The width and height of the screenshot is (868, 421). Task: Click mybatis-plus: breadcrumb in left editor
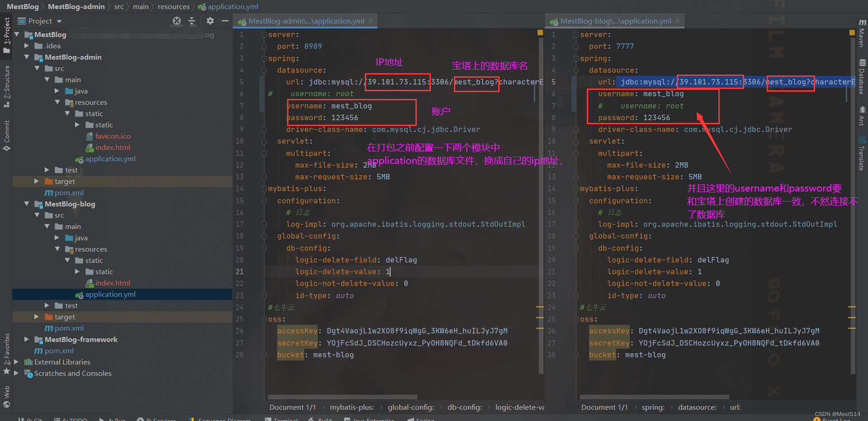[352, 407]
